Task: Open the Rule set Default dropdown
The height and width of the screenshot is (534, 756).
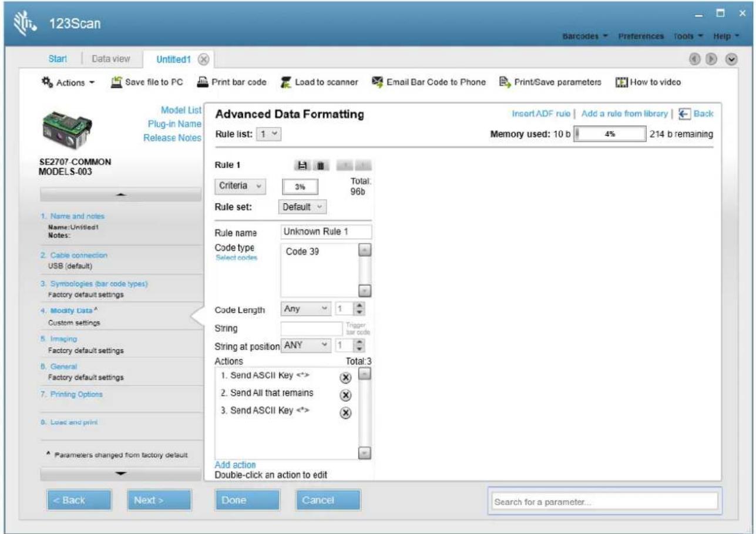Action: click(x=302, y=207)
